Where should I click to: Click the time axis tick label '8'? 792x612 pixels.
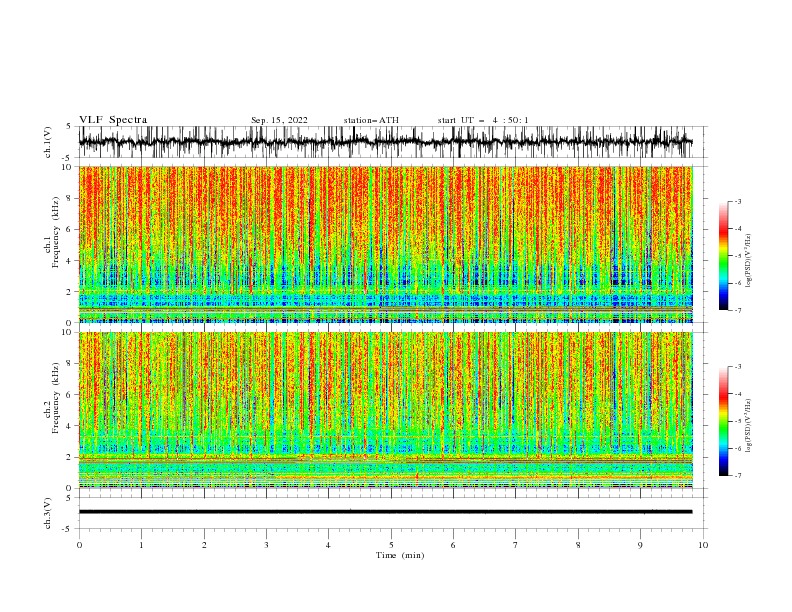(x=578, y=545)
